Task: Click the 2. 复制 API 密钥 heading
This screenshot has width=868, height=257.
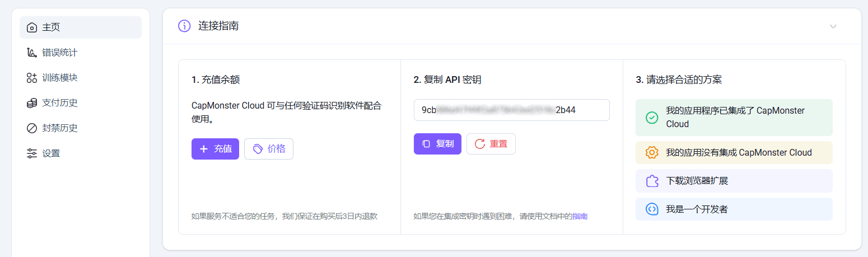Action: [447, 80]
